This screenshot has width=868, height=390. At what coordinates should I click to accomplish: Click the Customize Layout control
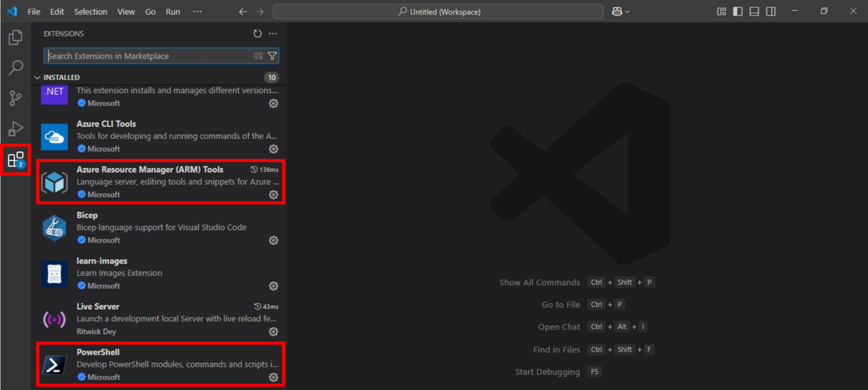tap(721, 11)
